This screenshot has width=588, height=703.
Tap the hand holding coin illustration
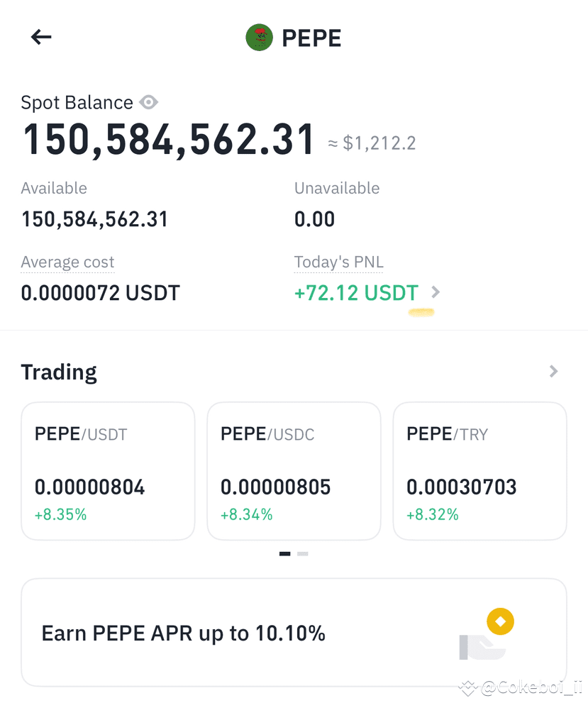[482, 648]
